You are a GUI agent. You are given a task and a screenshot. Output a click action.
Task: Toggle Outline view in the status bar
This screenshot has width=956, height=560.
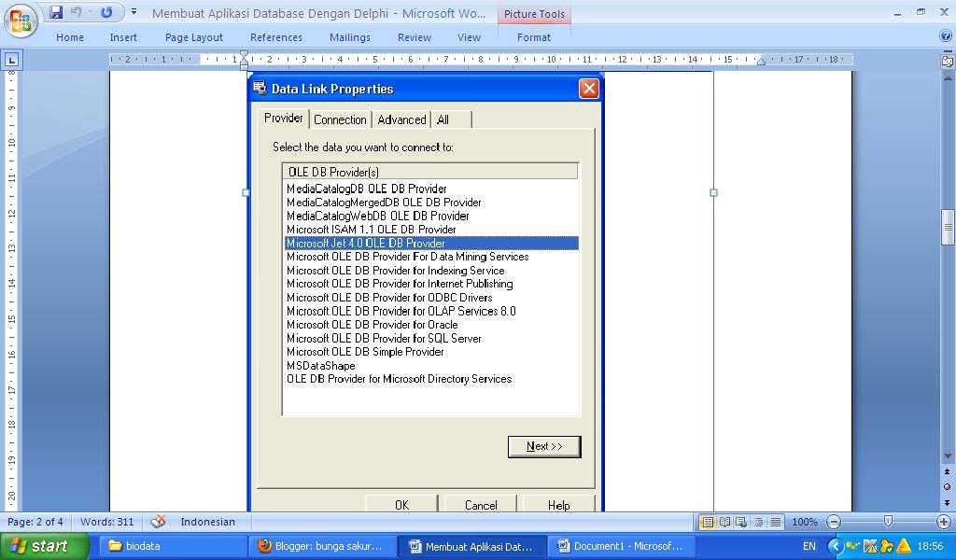pos(757,520)
